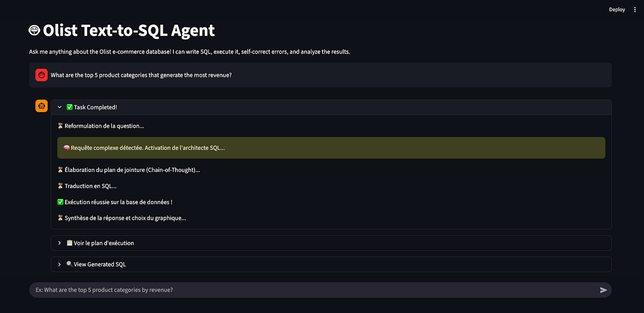Click the green checkmark next to 'Task Completed!'
The height and width of the screenshot is (313, 644).
click(x=69, y=107)
